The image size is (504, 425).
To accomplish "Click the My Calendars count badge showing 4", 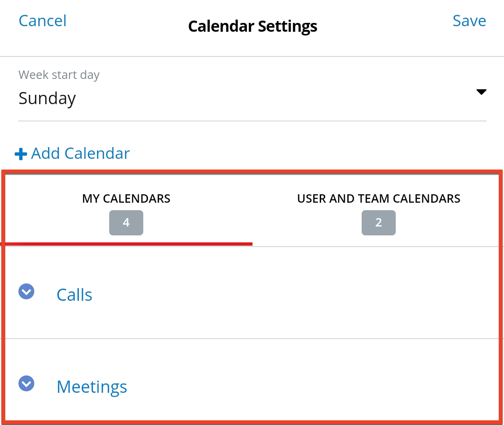I will (126, 223).
